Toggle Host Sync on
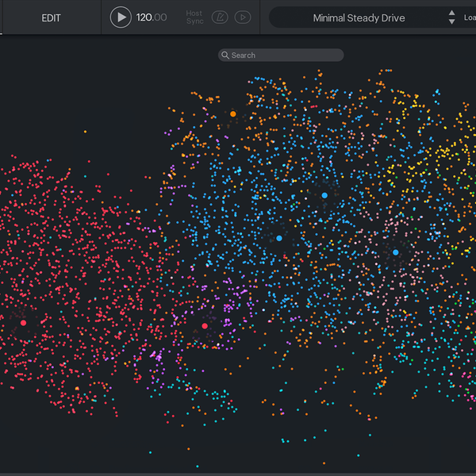 (194, 17)
